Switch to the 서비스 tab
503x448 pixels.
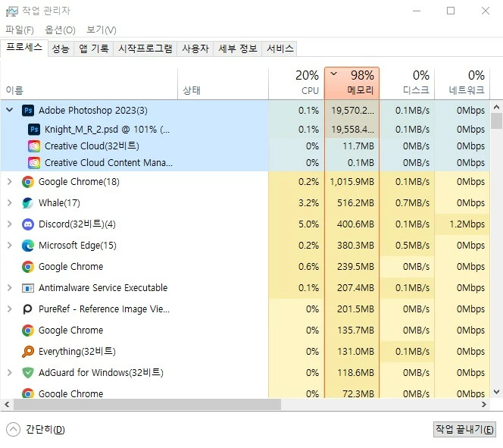tap(280, 49)
